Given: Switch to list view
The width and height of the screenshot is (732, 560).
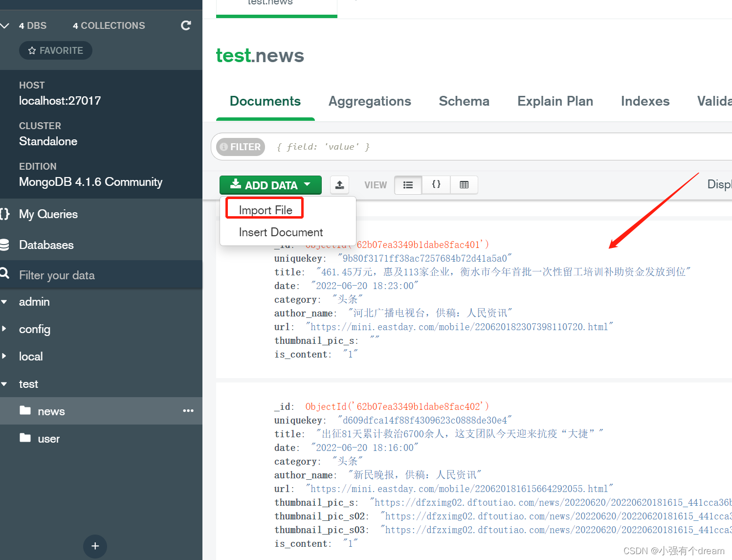Looking at the screenshot, I should (408, 185).
